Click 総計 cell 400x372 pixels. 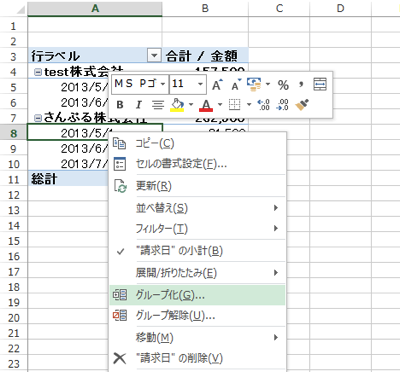[69, 179]
